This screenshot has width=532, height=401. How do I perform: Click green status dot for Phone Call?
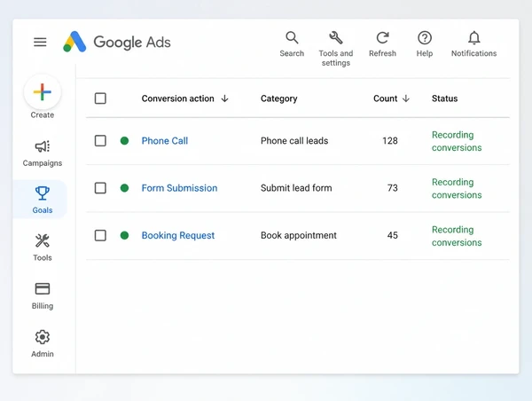pyautogui.click(x=124, y=140)
